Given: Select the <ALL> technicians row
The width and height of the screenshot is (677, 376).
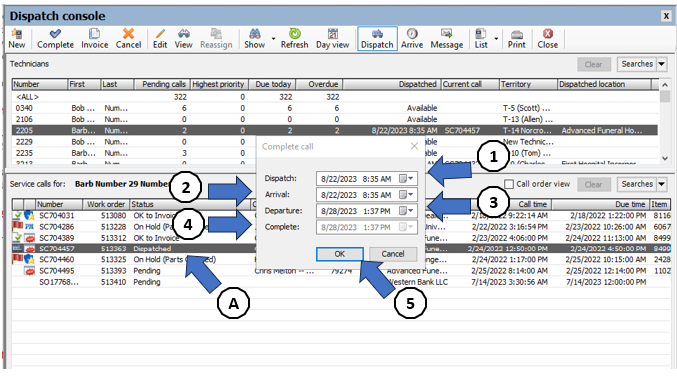Looking at the screenshot, I should [x=335, y=97].
